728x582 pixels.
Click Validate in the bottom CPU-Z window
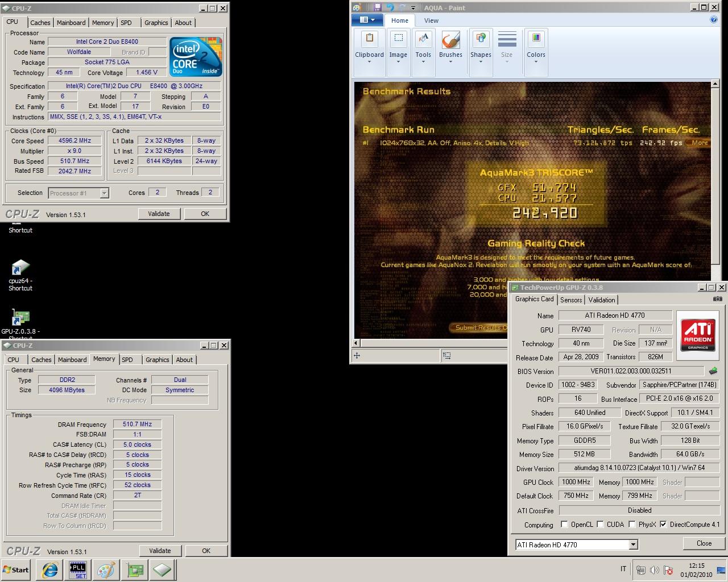coord(160,551)
